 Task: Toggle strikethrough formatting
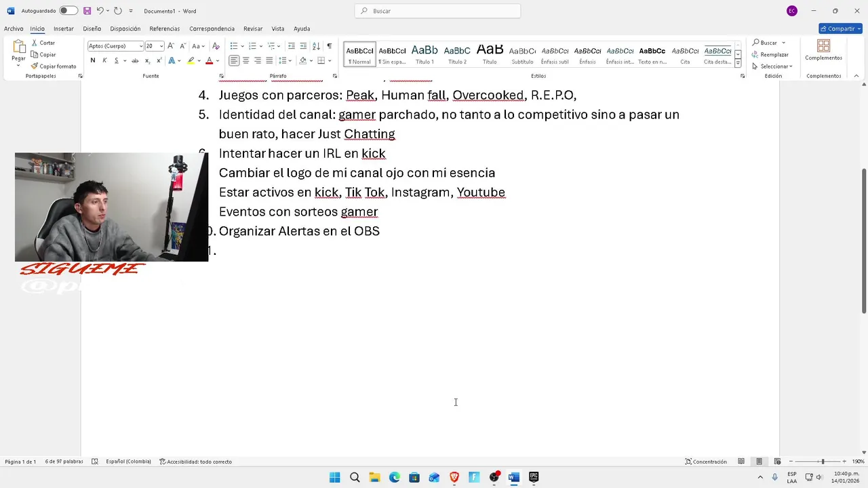point(135,60)
